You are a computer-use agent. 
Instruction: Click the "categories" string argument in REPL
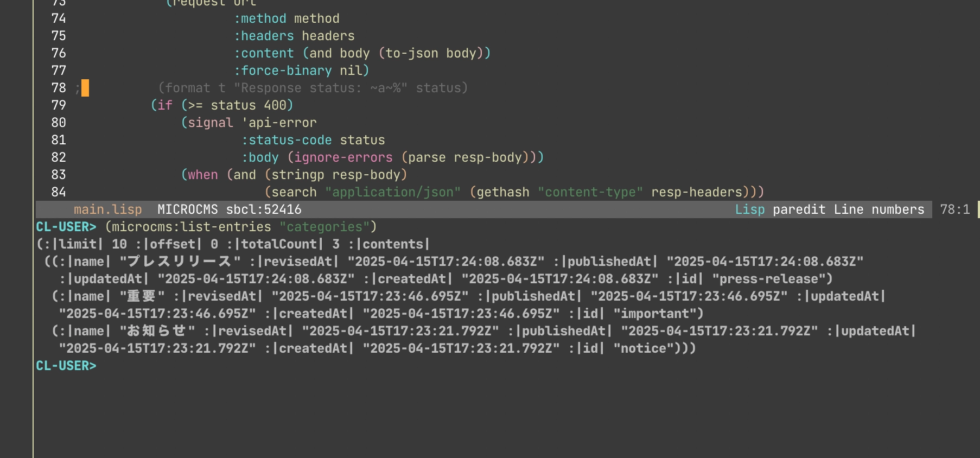click(x=324, y=227)
